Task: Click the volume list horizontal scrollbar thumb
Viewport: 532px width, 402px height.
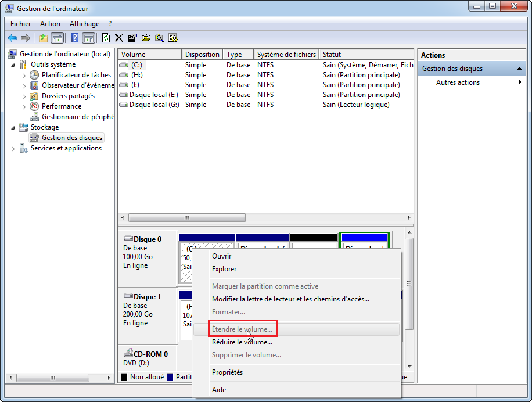Action: (x=187, y=217)
